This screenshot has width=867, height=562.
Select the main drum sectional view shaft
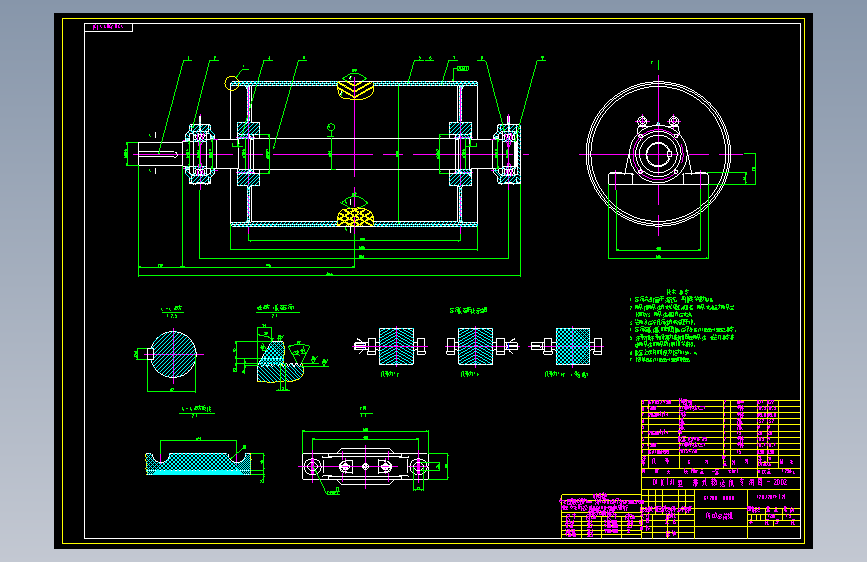(354, 154)
